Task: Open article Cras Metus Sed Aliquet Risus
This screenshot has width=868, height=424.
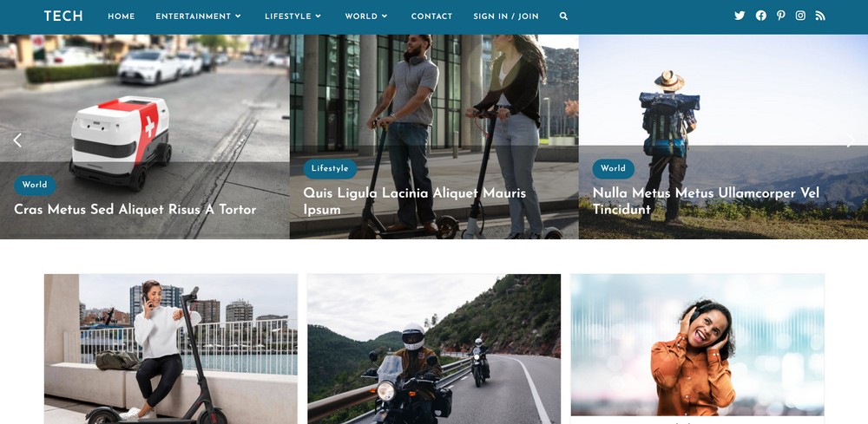Action: point(135,210)
